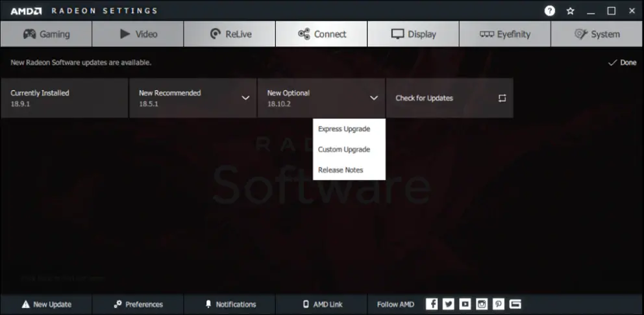Click the Check for Updates refresh icon
This screenshot has width=644, height=315.
[x=502, y=98]
